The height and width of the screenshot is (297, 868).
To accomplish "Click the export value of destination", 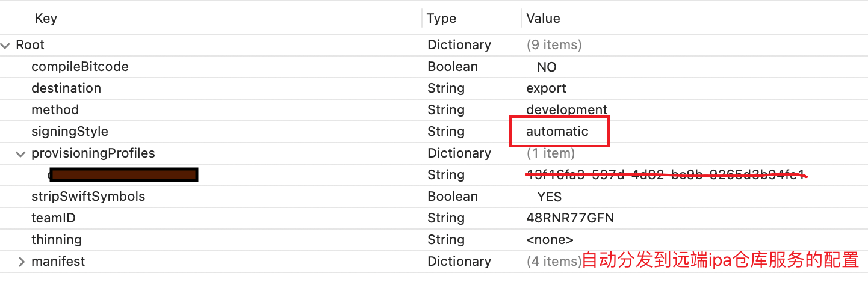I will (546, 88).
